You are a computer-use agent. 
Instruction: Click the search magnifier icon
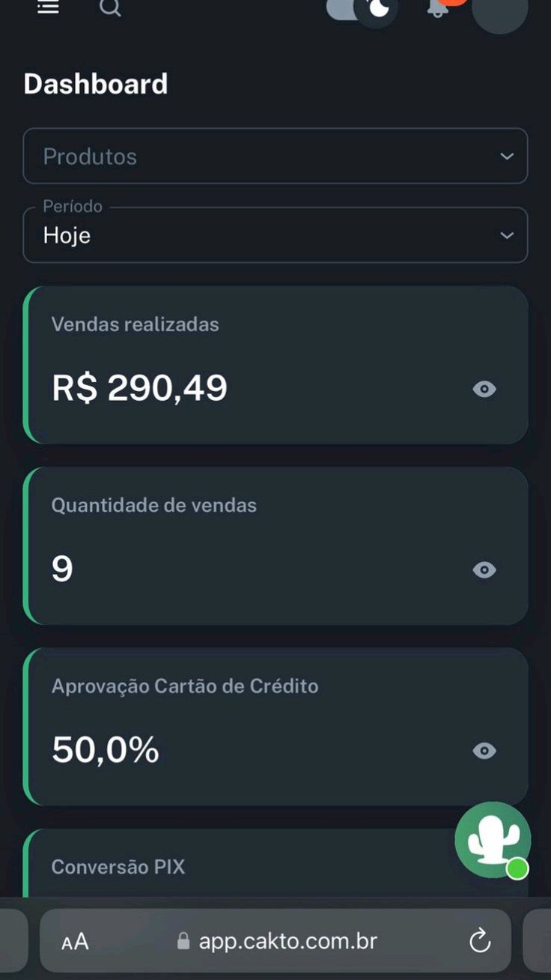[x=110, y=7]
